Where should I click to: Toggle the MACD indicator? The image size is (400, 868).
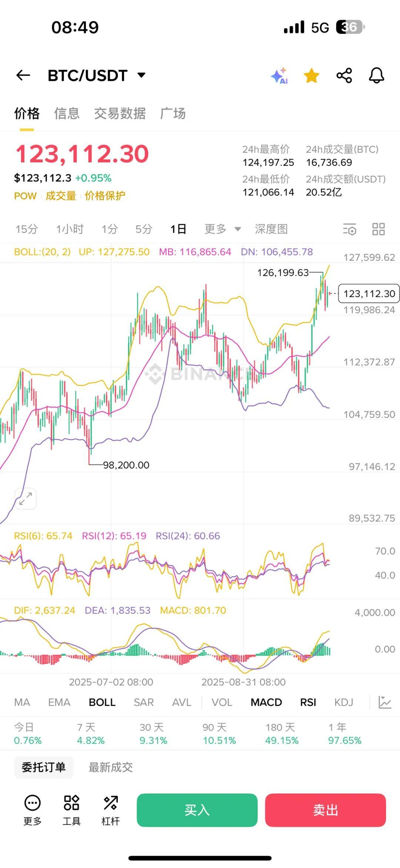[x=266, y=702]
